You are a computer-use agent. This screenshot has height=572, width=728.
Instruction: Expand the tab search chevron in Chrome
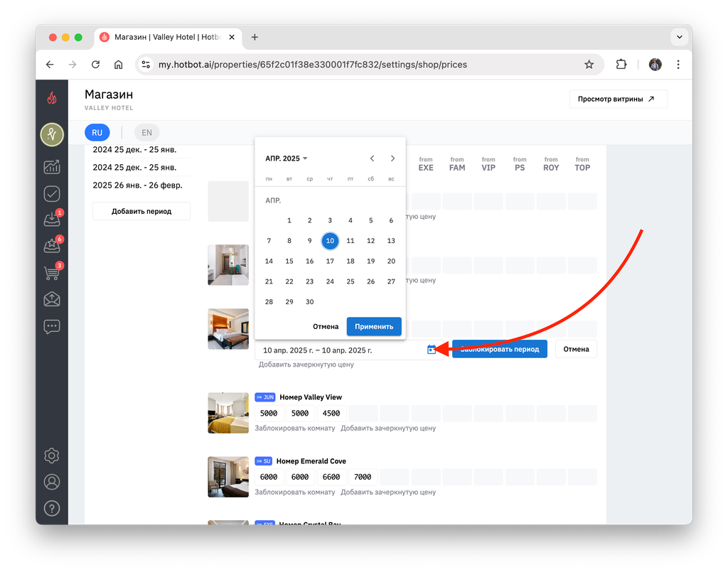679,37
